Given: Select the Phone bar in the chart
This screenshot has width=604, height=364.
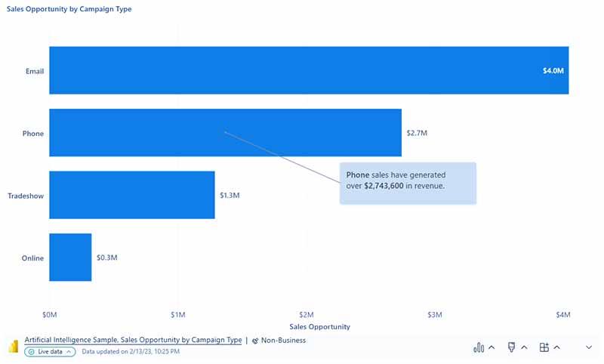Looking at the screenshot, I should (225, 132).
